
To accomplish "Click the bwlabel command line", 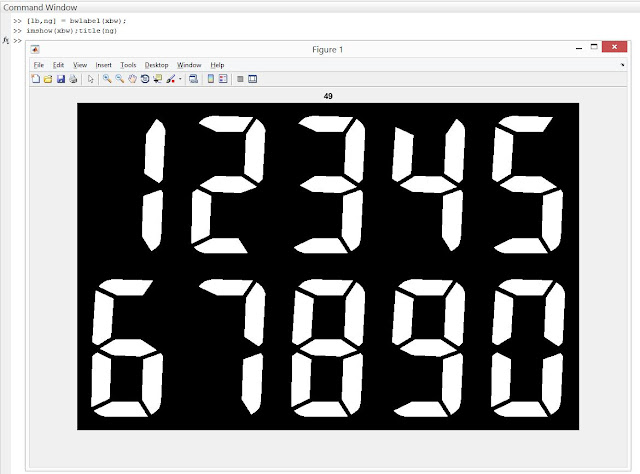I will tap(76, 21).
